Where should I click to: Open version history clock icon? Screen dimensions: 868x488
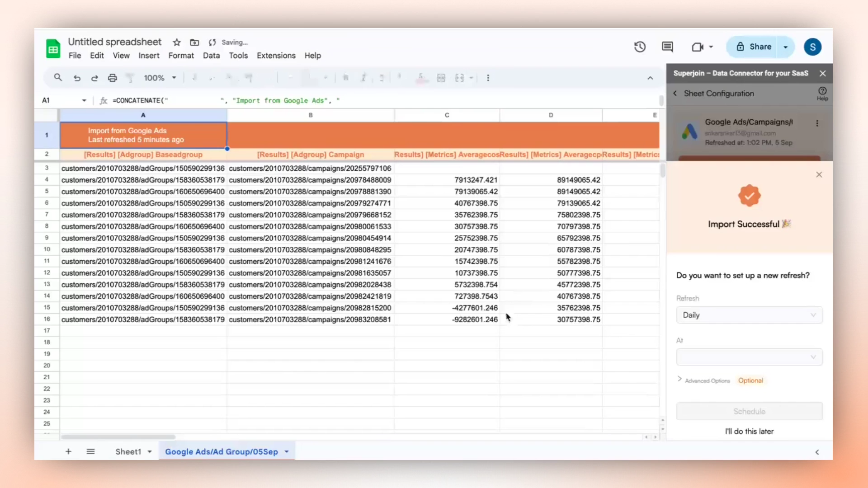(x=640, y=47)
